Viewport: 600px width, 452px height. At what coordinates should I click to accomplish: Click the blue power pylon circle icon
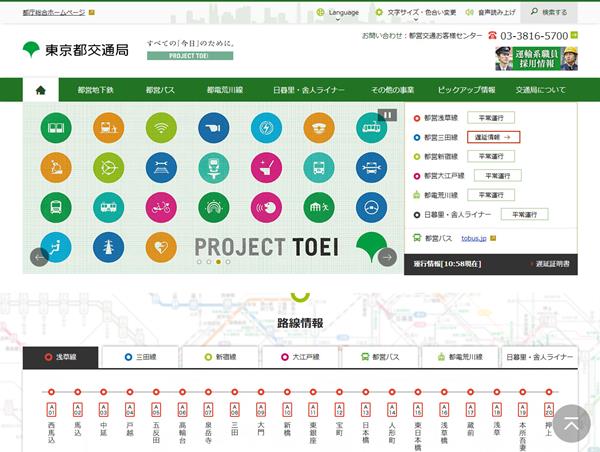(109, 247)
